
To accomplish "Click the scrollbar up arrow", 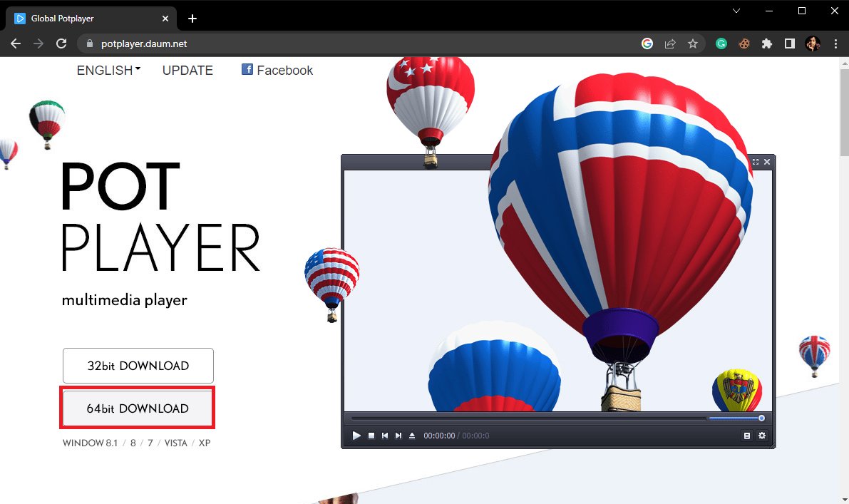I will [x=844, y=63].
